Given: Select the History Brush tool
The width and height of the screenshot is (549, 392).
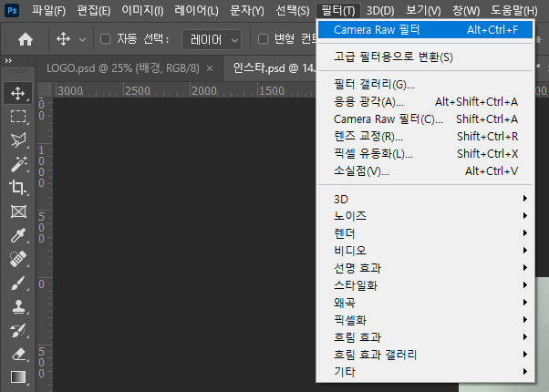Looking at the screenshot, I should point(18,330).
